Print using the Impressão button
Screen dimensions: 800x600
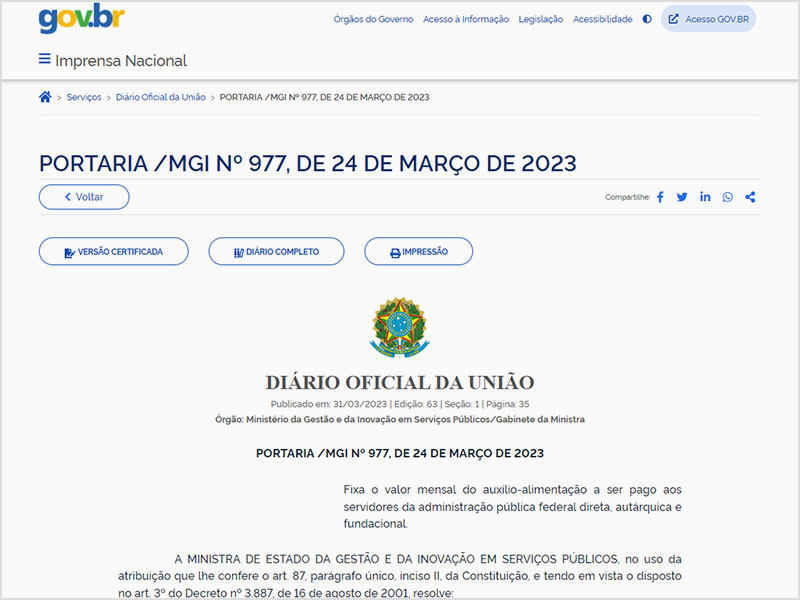tap(418, 252)
